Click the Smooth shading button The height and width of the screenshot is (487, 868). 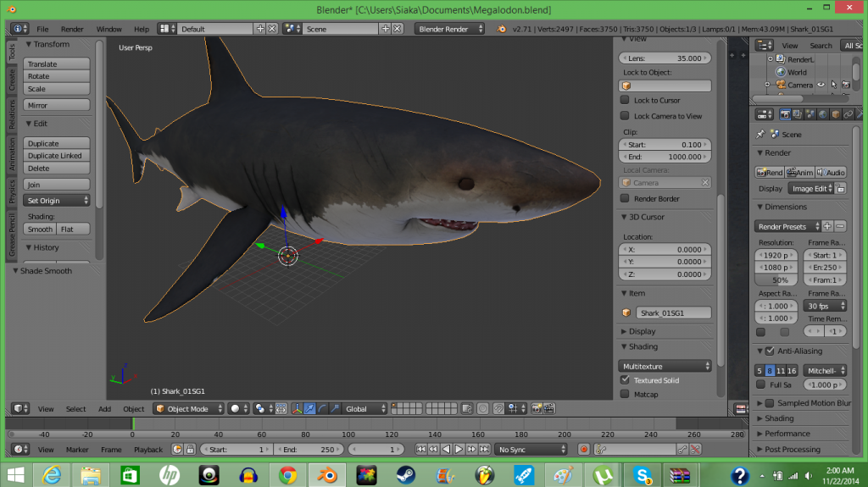40,230
